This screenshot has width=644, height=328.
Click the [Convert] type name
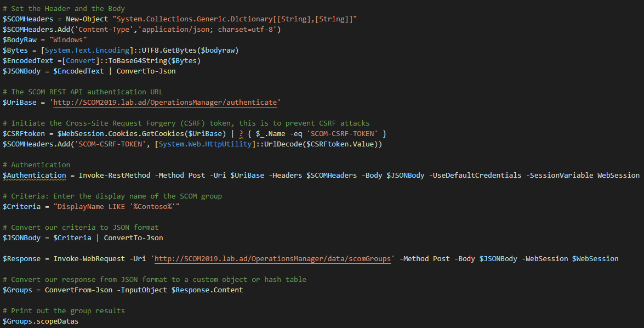pyautogui.click(x=81, y=60)
